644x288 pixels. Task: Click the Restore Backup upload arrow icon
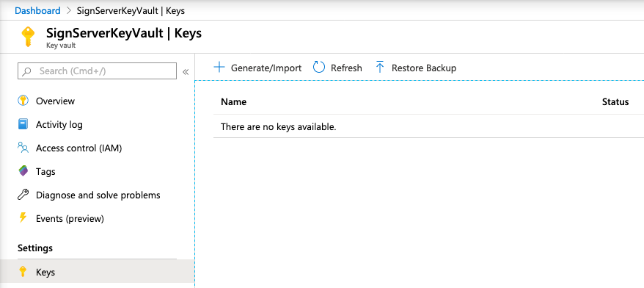[x=380, y=67]
